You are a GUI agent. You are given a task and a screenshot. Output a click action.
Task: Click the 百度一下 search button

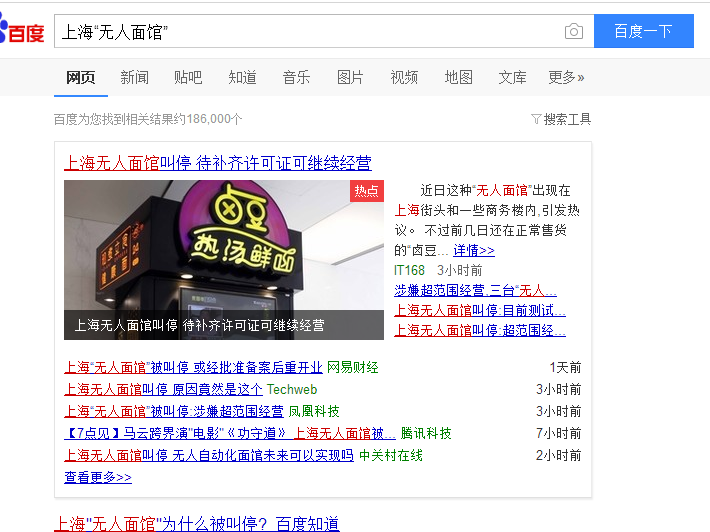pos(644,31)
